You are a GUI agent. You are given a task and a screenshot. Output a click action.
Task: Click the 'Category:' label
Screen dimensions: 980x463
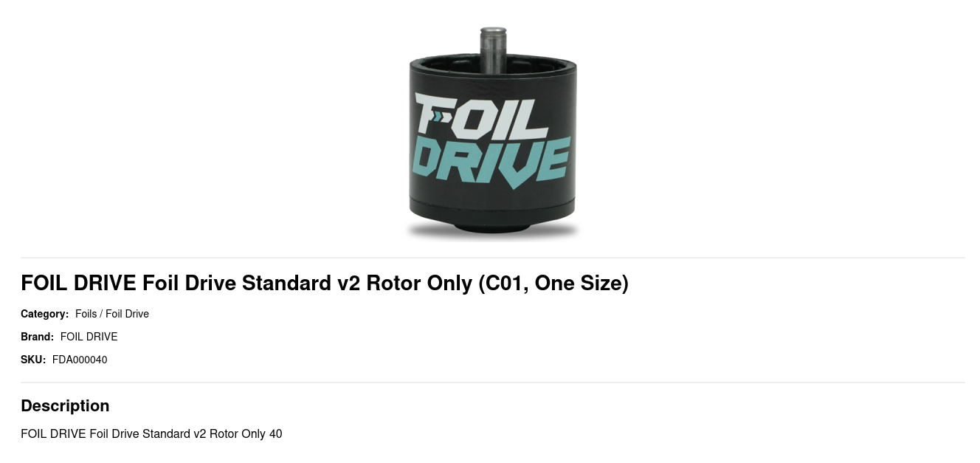pyautogui.click(x=44, y=314)
